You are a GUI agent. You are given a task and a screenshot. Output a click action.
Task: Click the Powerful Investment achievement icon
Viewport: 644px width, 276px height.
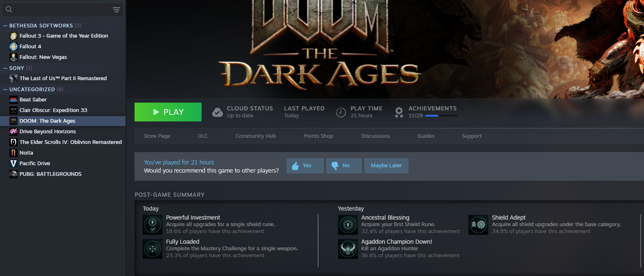tap(153, 224)
